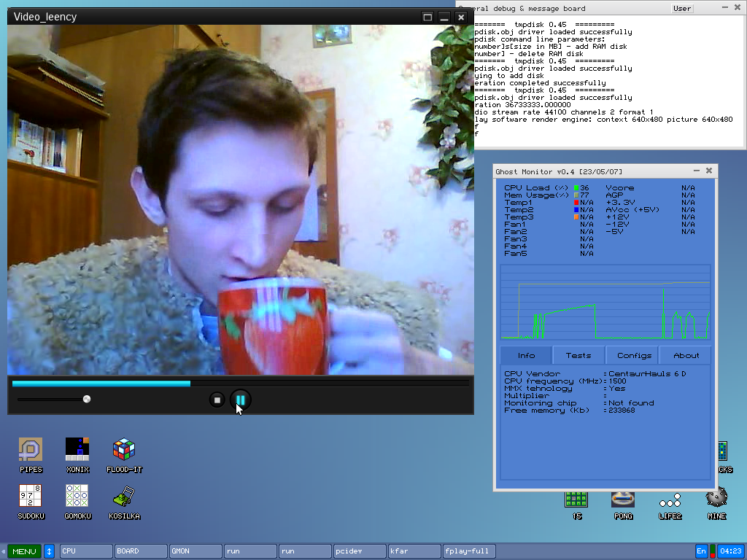
Task: Open the GOMOKU game icon
Action: tap(77, 497)
